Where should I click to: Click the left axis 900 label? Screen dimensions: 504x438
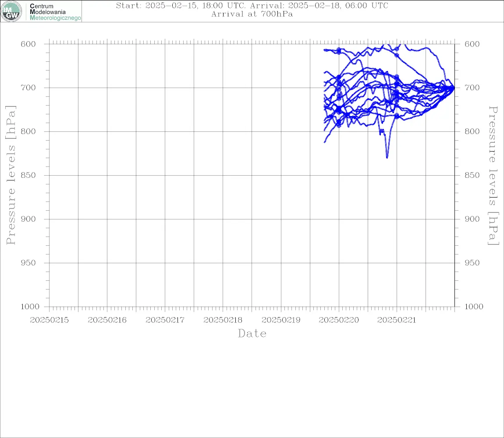point(28,219)
